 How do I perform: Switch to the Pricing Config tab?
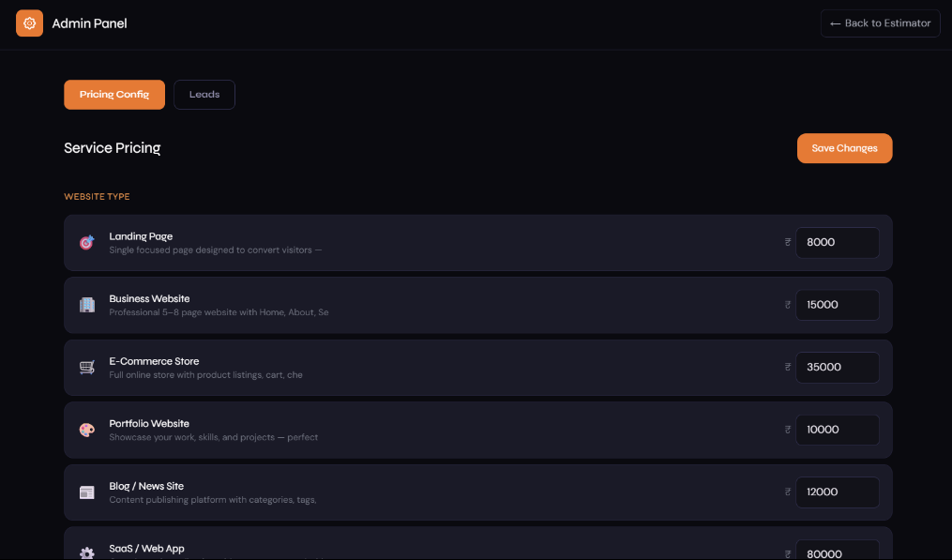click(x=114, y=95)
